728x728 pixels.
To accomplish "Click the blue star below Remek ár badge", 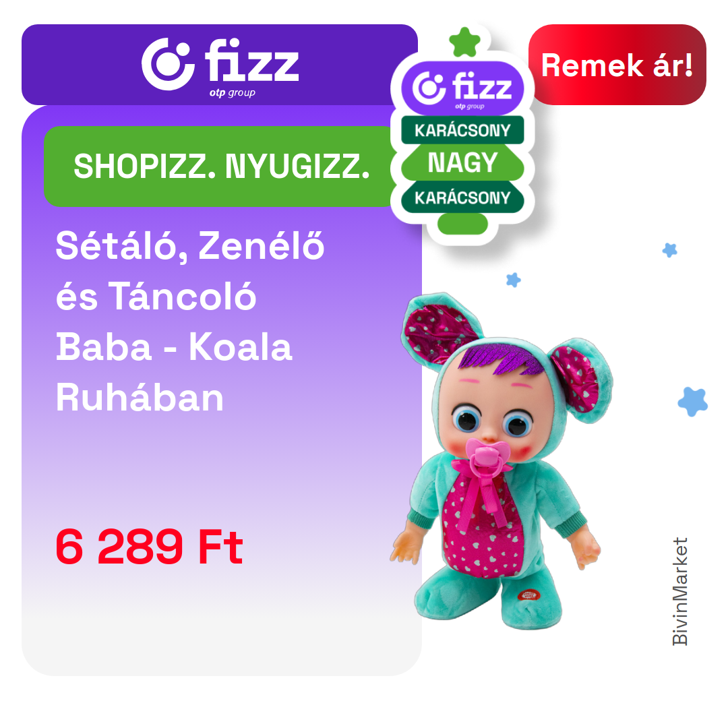I will 669,250.
